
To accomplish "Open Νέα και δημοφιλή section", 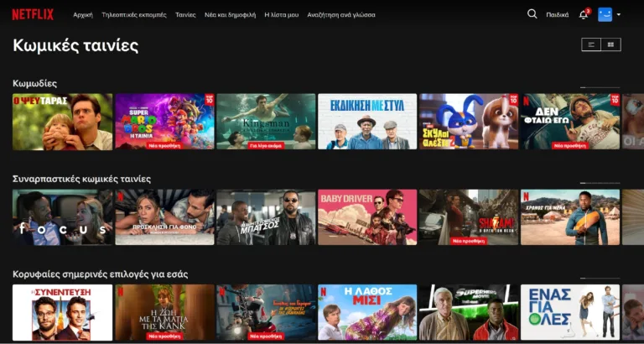I will [x=230, y=15].
